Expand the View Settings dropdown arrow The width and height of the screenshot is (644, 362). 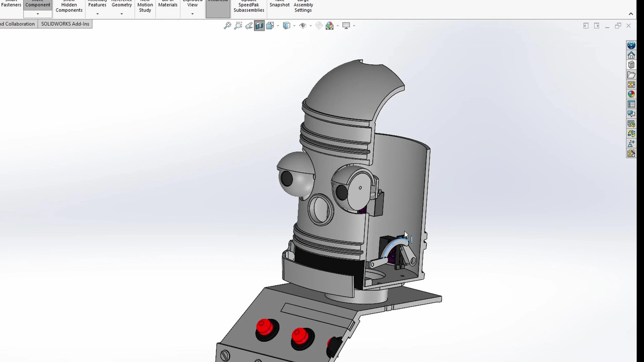(354, 26)
